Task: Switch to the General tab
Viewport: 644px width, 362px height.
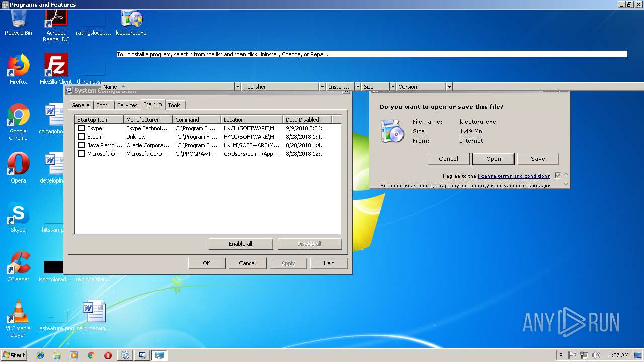Action: click(81, 105)
